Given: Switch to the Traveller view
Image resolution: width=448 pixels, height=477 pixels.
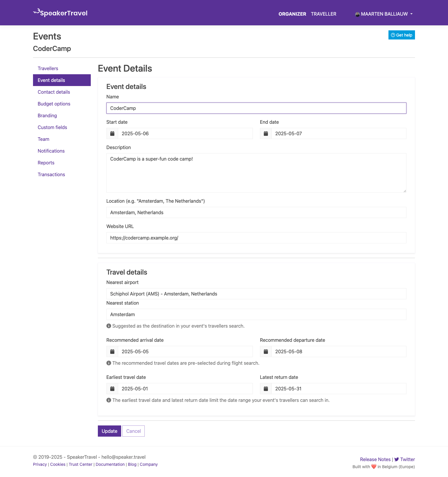Looking at the screenshot, I should coord(323,14).
